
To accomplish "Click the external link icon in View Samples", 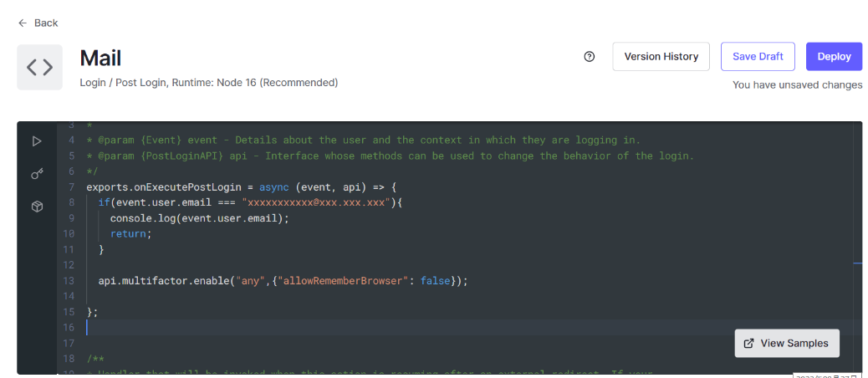I will point(748,343).
